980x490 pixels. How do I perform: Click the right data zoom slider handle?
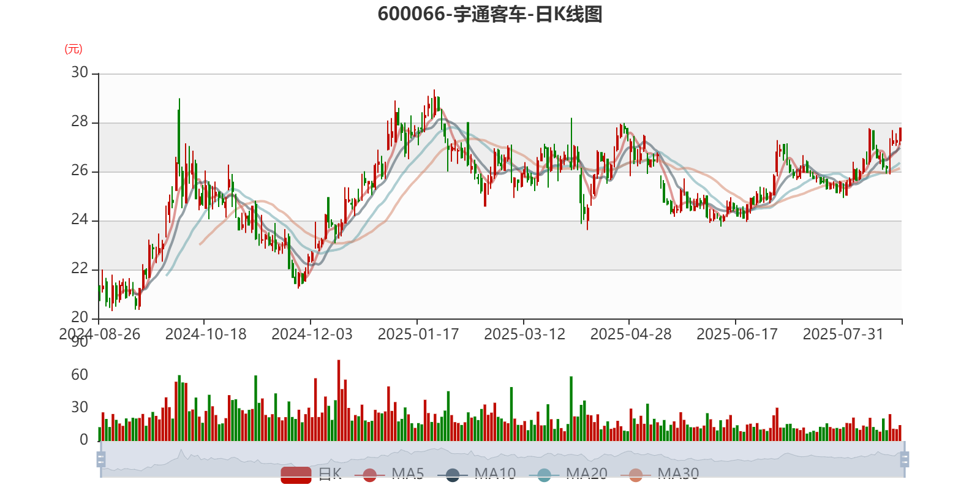click(x=904, y=459)
